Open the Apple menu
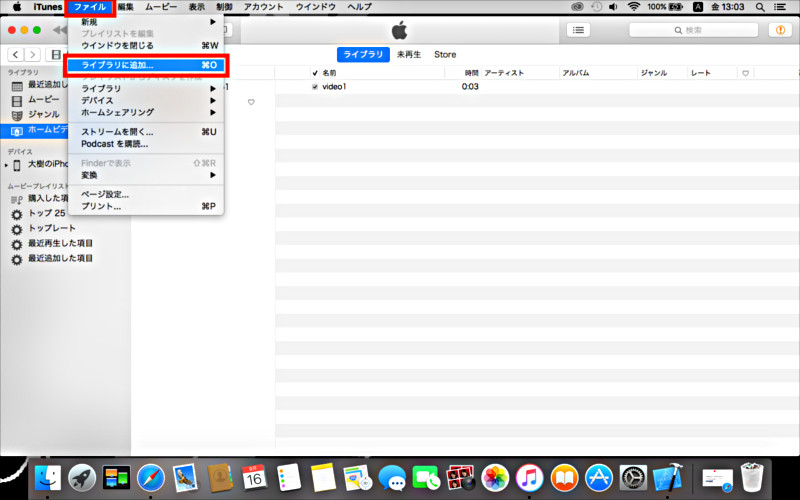 [x=17, y=7]
